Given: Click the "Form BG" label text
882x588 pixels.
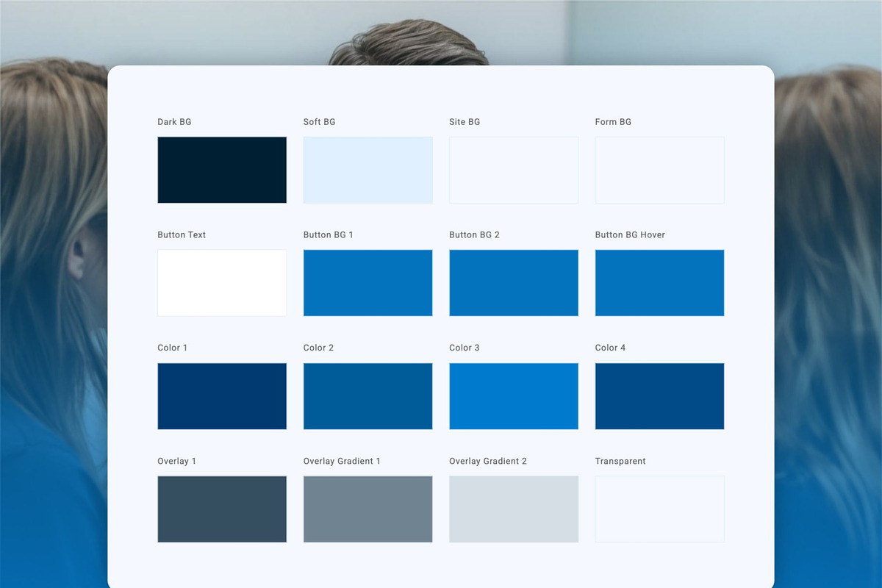Looking at the screenshot, I should coord(613,122).
